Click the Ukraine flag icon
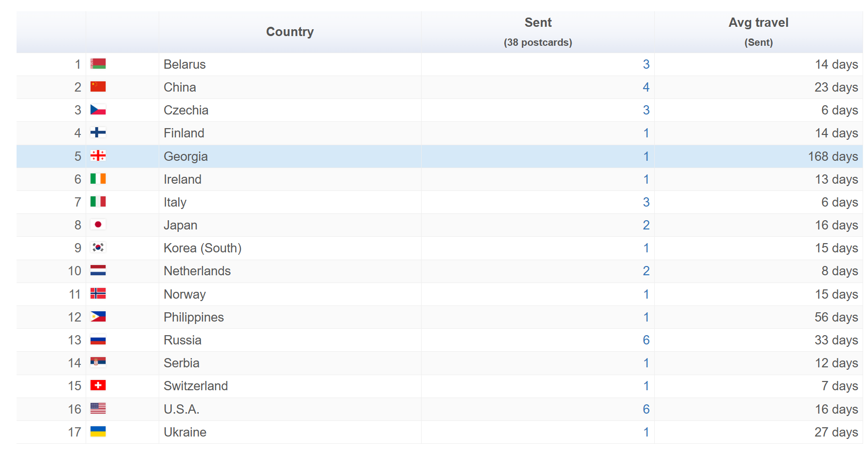The width and height of the screenshot is (868, 456). tap(98, 432)
